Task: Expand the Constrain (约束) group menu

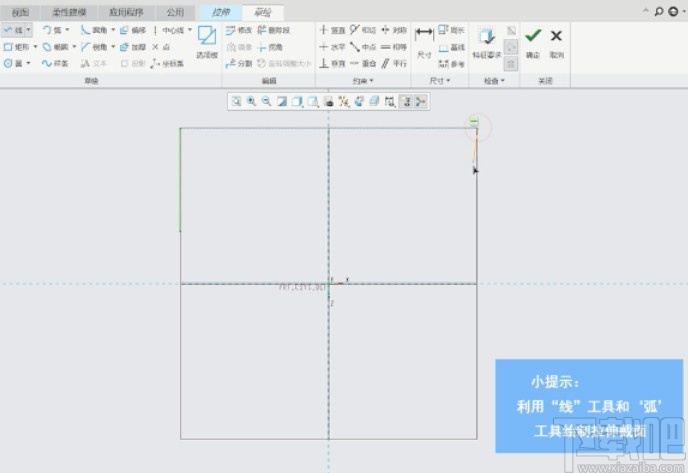Action: click(363, 81)
